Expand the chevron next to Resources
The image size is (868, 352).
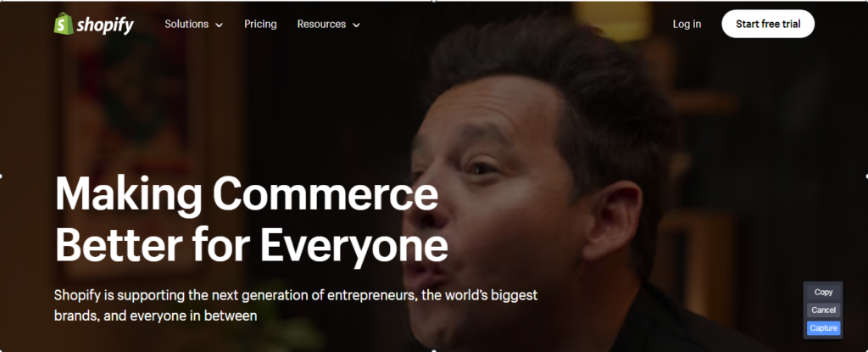(x=357, y=25)
